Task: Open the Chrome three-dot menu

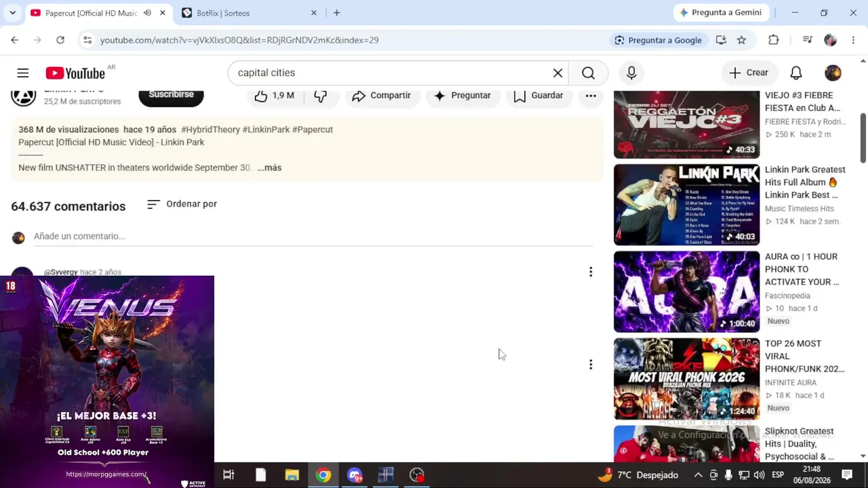Action: pyautogui.click(x=853, y=40)
